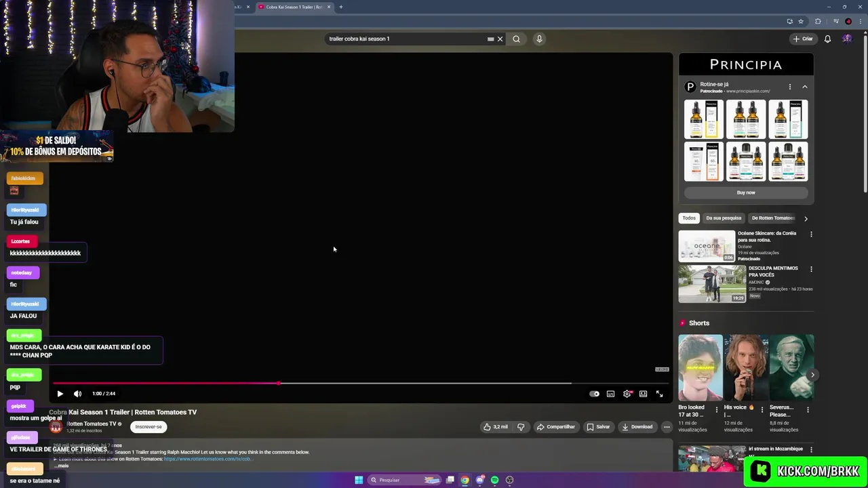The width and height of the screenshot is (868, 488).
Task: Open DESCULPA MENTIMOS PRA VOCÊS thumbnail
Action: (712, 284)
